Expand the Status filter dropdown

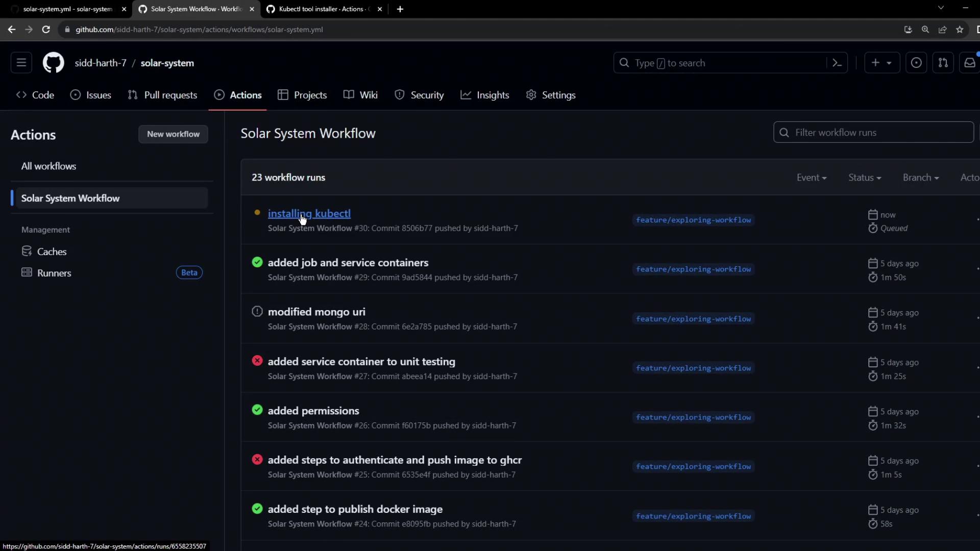(864, 178)
